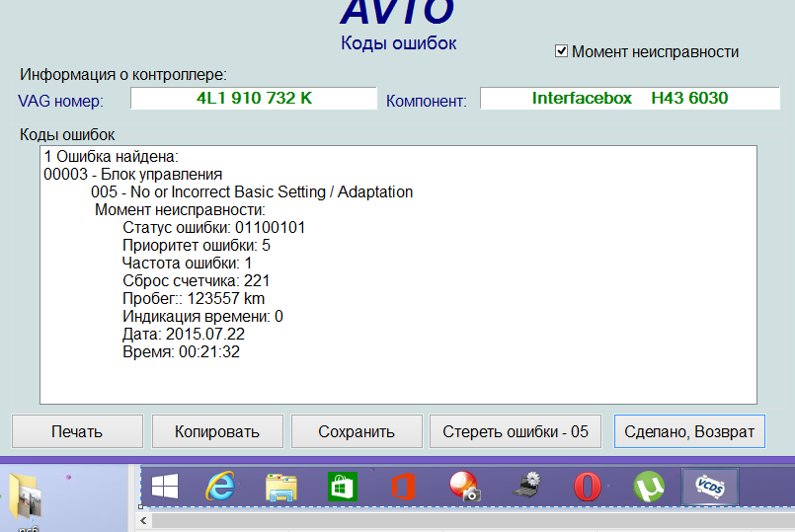The image size is (795, 532).
Task: Click the VAG номер field 4L1 910 732 K
Action: (x=254, y=99)
